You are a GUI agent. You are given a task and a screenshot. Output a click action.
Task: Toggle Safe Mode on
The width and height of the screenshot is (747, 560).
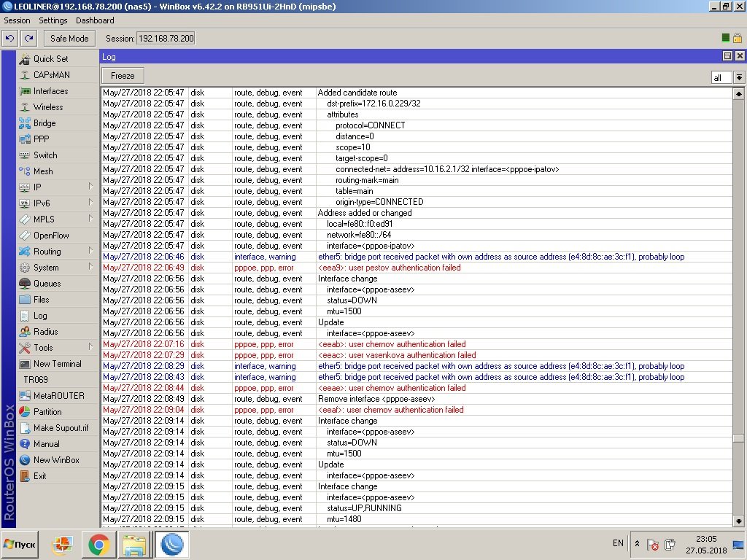[69, 38]
